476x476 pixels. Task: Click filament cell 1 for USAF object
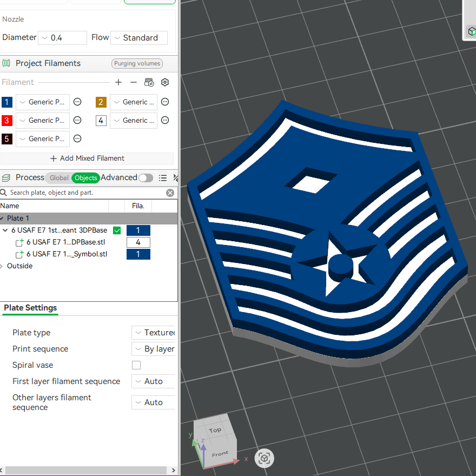[x=138, y=230]
